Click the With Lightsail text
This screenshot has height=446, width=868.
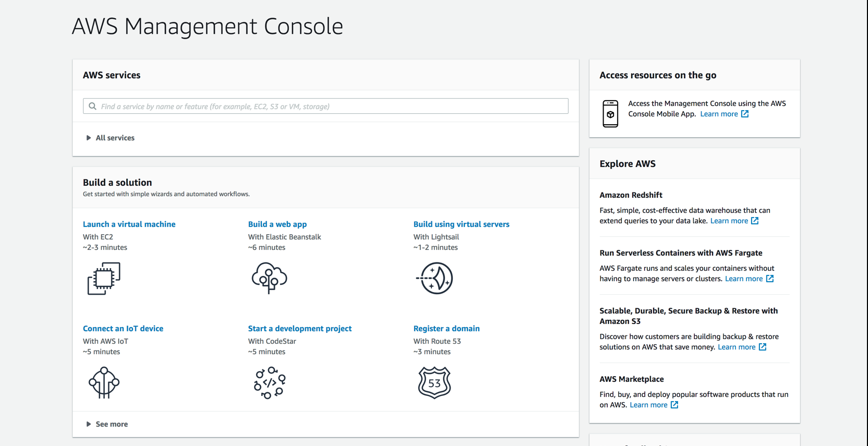(x=436, y=237)
